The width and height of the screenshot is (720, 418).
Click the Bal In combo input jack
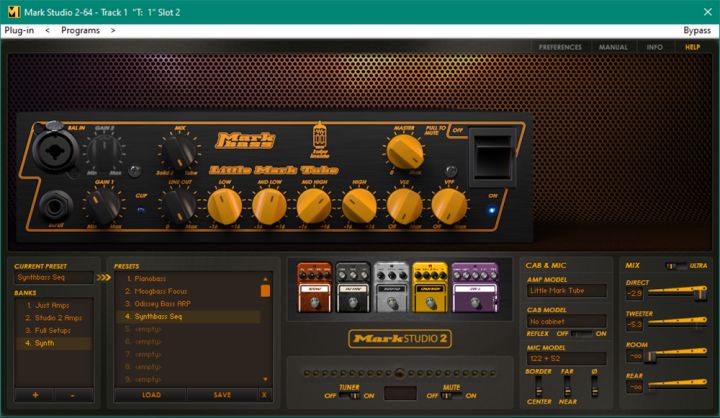pyautogui.click(x=47, y=149)
